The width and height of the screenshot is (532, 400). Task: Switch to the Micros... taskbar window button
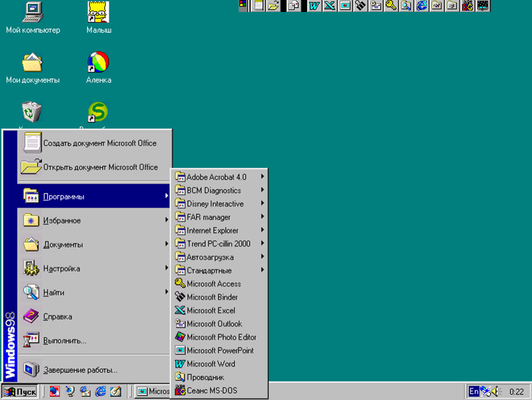[153, 392]
